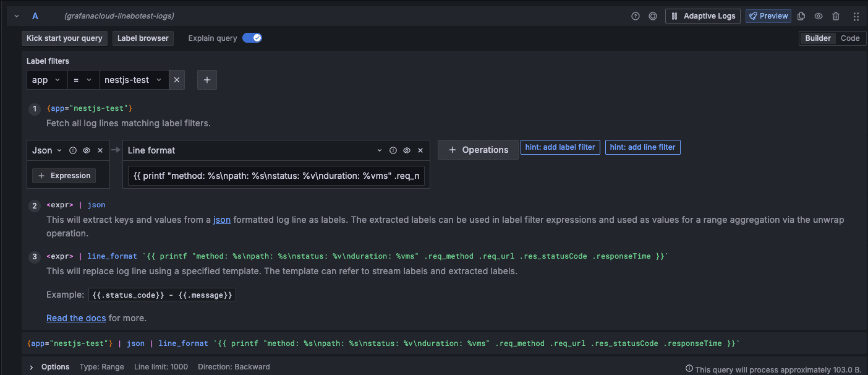
Task: Open Read the docs link
Action: [x=76, y=318]
